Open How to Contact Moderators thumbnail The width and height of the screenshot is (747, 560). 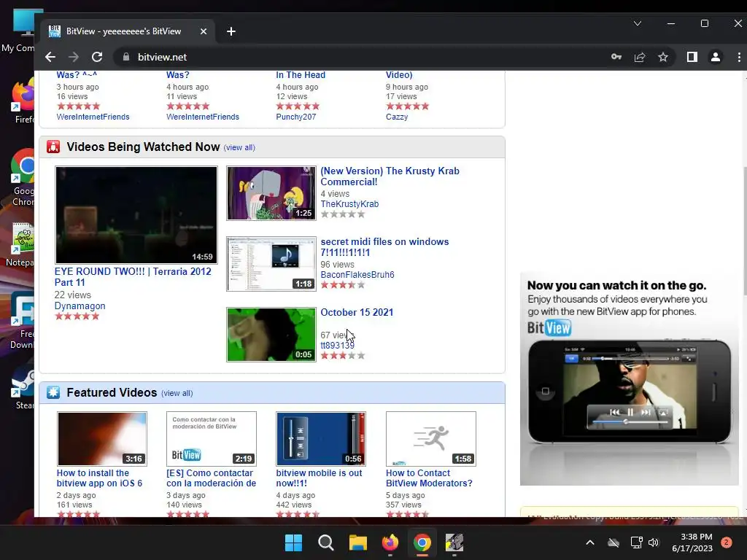pyautogui.click(x=430, y=438)
